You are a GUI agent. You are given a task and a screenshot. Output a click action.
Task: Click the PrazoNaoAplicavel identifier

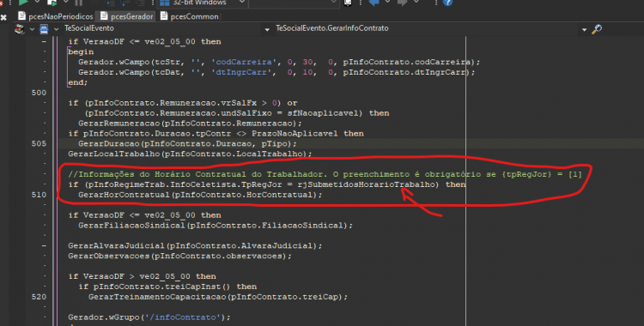(295, 134)
